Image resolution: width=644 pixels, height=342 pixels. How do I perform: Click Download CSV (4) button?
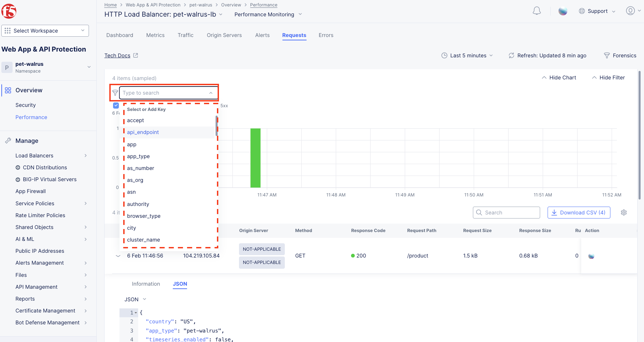(x=579, y=212)
